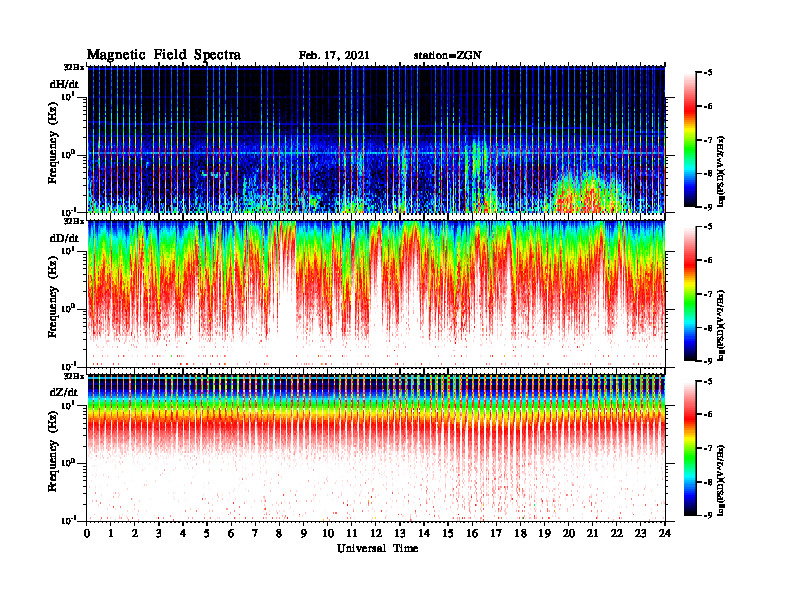Image resolution: width=792 pixels, height=612 pixels.
Task: Click the 10^0 frequency tick of dZ/dt panel
Action: tap(68, 463)
